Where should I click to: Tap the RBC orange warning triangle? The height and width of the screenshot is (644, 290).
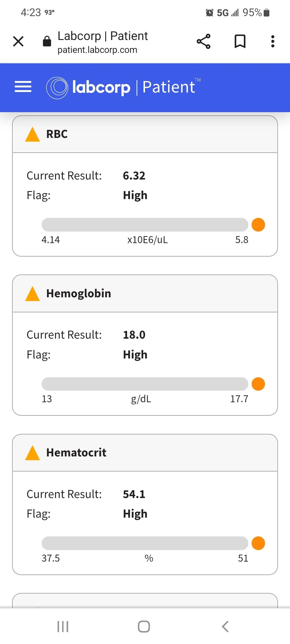(32, 134)
